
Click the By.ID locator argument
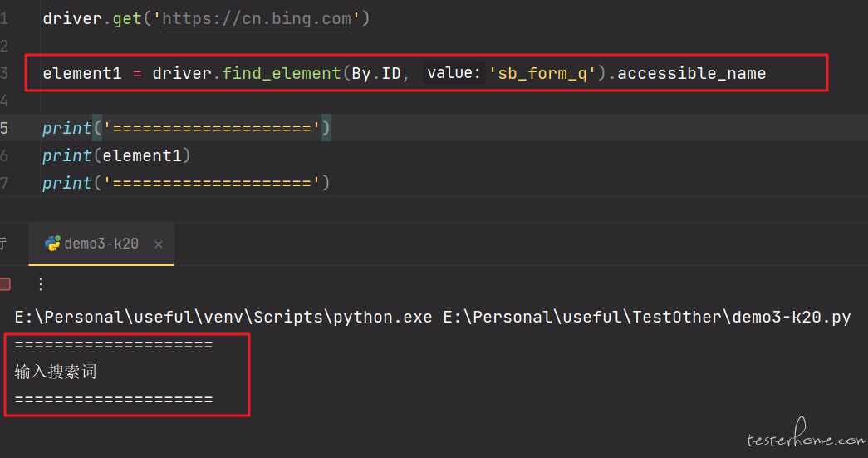tap(376, 74)
